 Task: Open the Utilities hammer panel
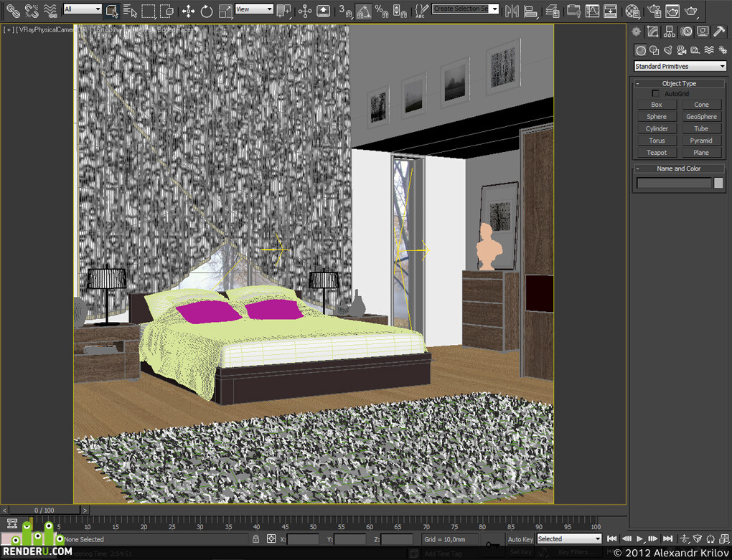(719, 32)
